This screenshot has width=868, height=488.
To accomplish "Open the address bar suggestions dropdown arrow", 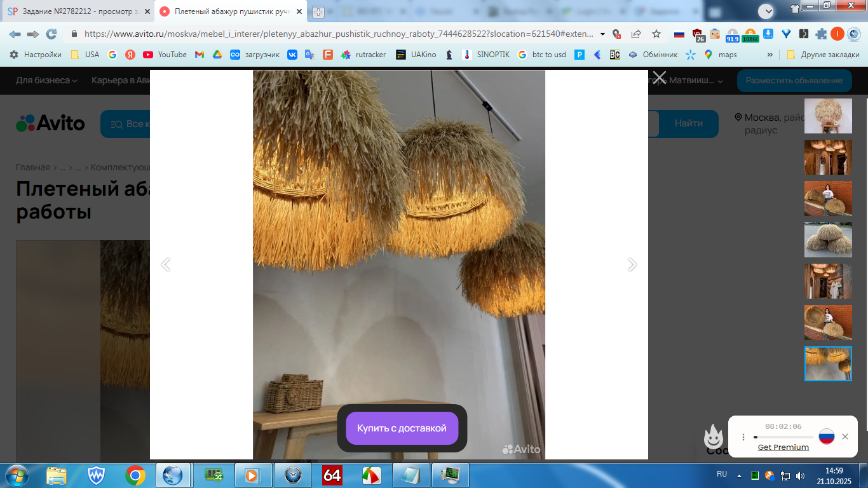I will point(602,34).
